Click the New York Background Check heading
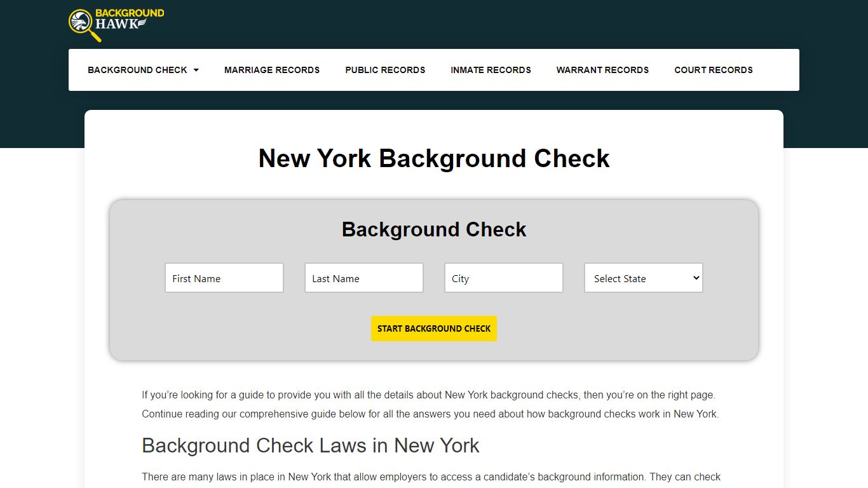The height and width of the screenshot is (488, 868). [x=434, y=158]
